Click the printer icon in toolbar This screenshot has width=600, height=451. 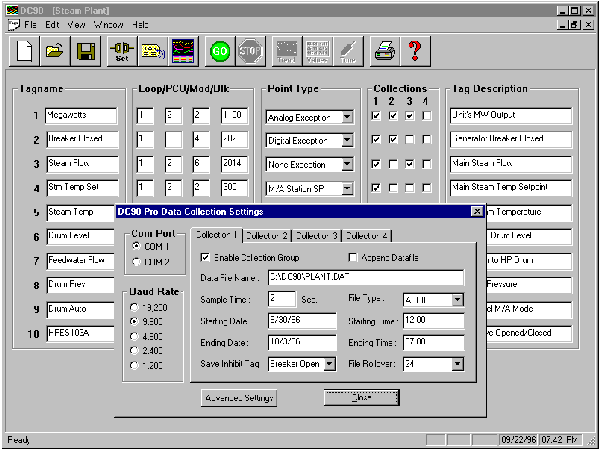383,49
